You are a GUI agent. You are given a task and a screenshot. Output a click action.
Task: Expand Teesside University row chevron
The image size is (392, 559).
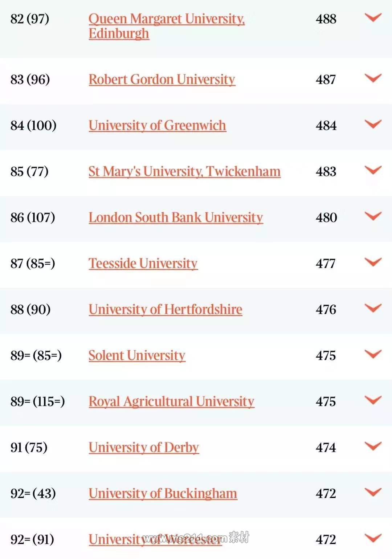point(373,262)
